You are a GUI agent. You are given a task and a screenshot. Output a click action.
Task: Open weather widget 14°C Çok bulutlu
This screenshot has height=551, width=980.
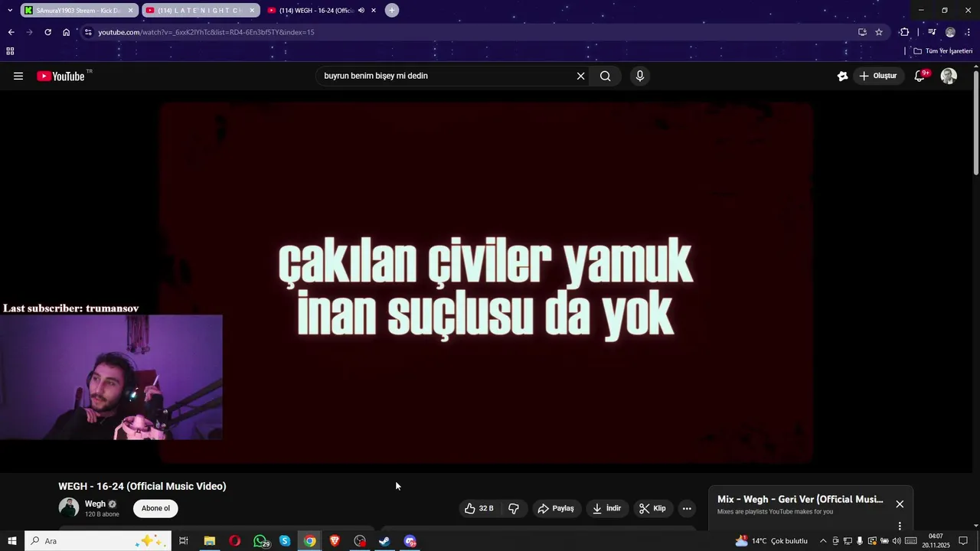point(771,541)
